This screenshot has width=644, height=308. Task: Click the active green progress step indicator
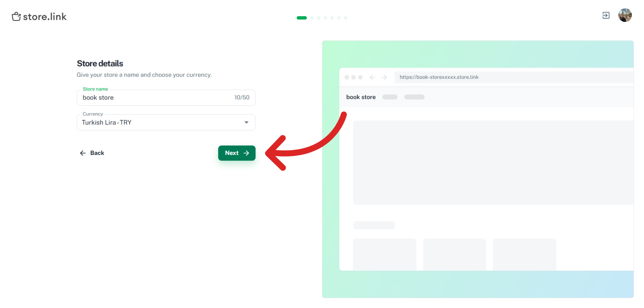(302, 18)
